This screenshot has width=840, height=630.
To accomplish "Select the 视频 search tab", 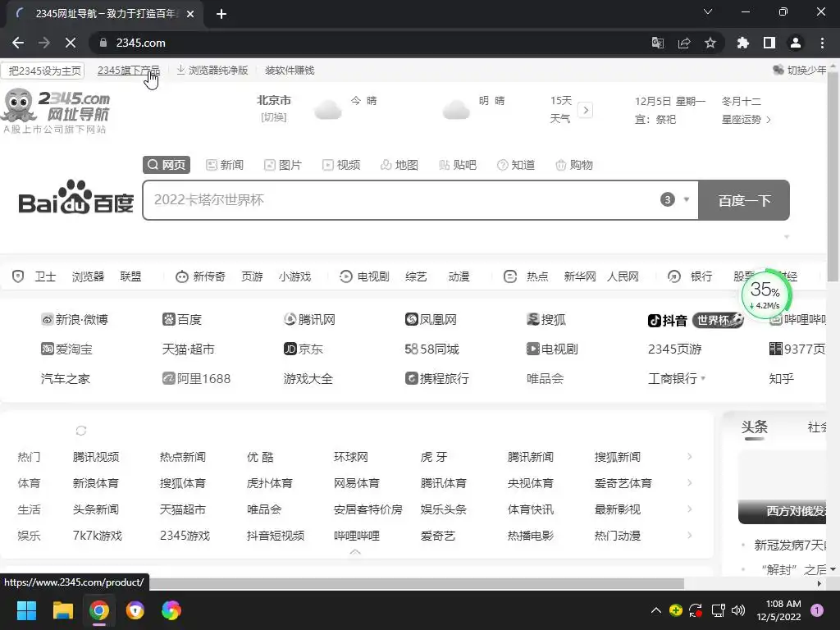I will point(341,165).
